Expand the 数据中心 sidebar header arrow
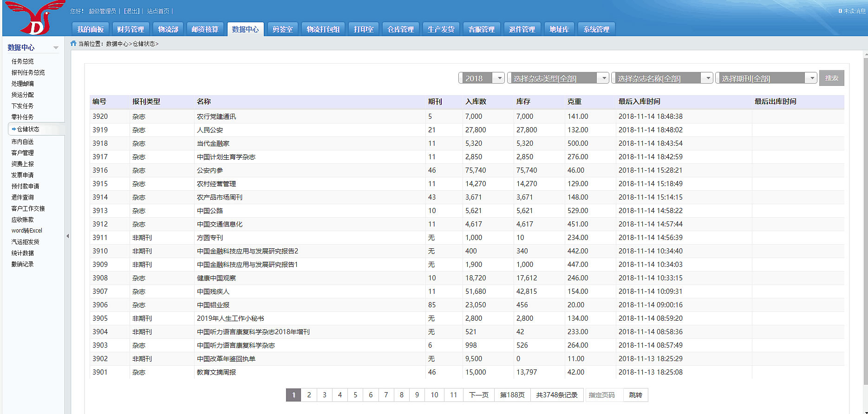 click(56, 48)
